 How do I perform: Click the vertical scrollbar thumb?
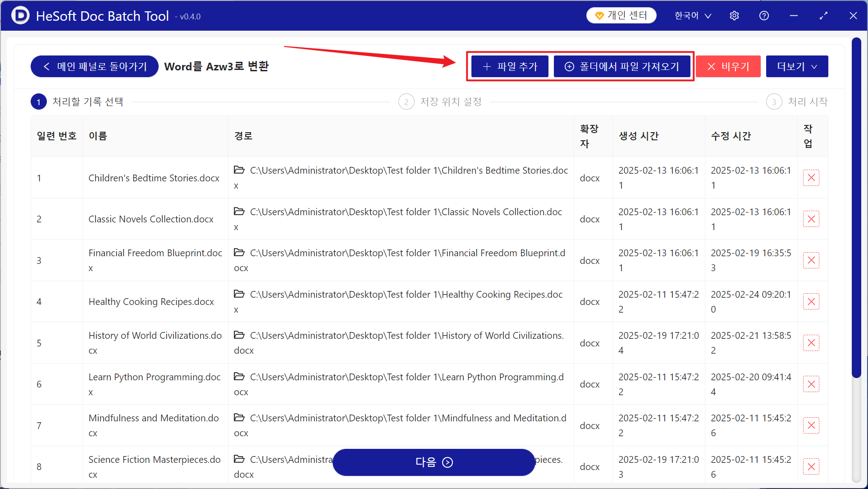click(856, 208)
